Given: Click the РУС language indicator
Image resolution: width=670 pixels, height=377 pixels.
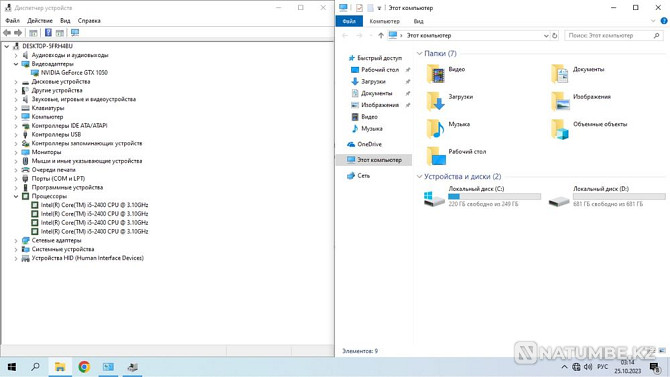Looking at the screenshot, I should 602,367.
